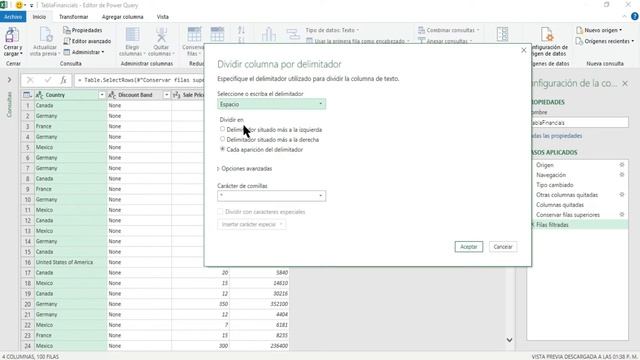Click the Cancelar button

(x=503, y=247)
